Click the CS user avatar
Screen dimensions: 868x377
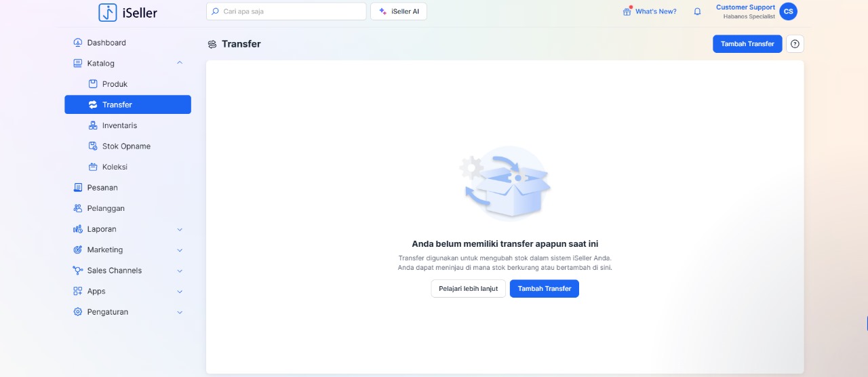tap(788, 12)
